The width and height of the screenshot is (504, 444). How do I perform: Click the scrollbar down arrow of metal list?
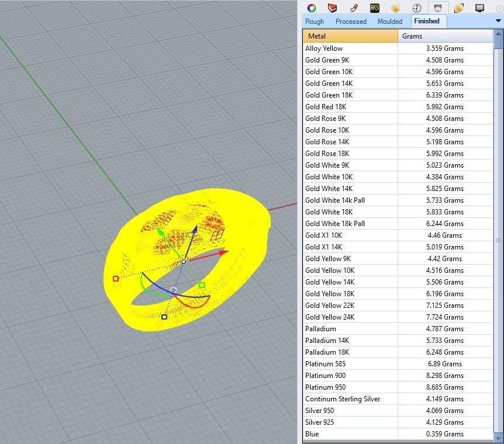[x=498, y=438]
